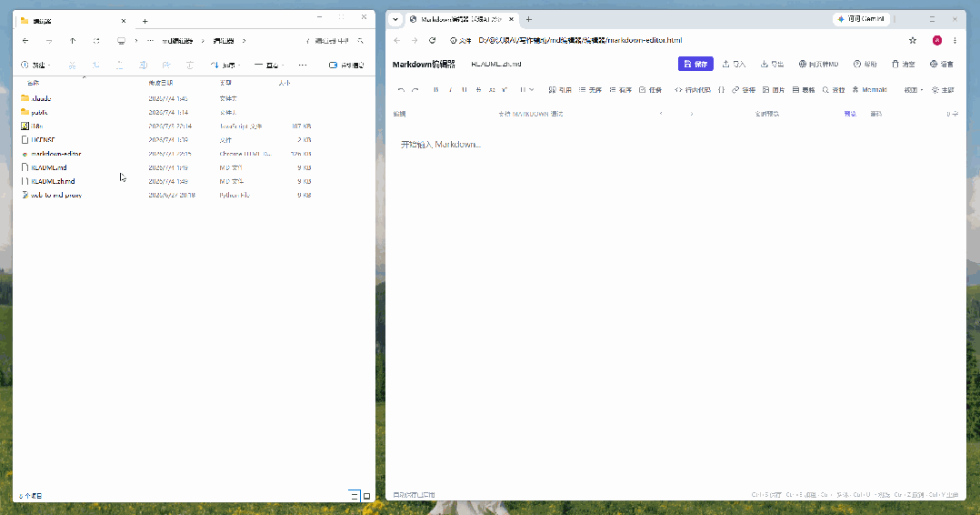Click the Export button in Markdown editor
Viewport: 980px width, 515px height.
coord(773,64)
